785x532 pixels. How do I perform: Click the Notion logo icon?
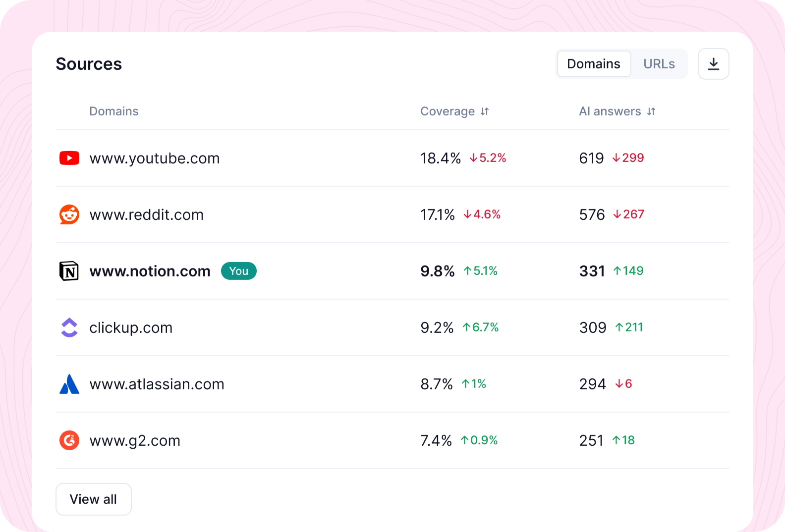point(69,271)
